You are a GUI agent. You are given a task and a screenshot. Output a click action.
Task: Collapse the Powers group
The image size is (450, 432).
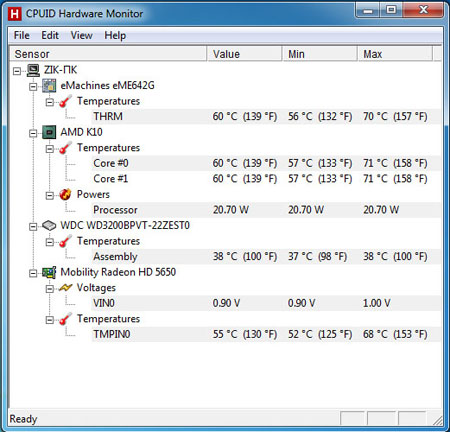(49, 195)
